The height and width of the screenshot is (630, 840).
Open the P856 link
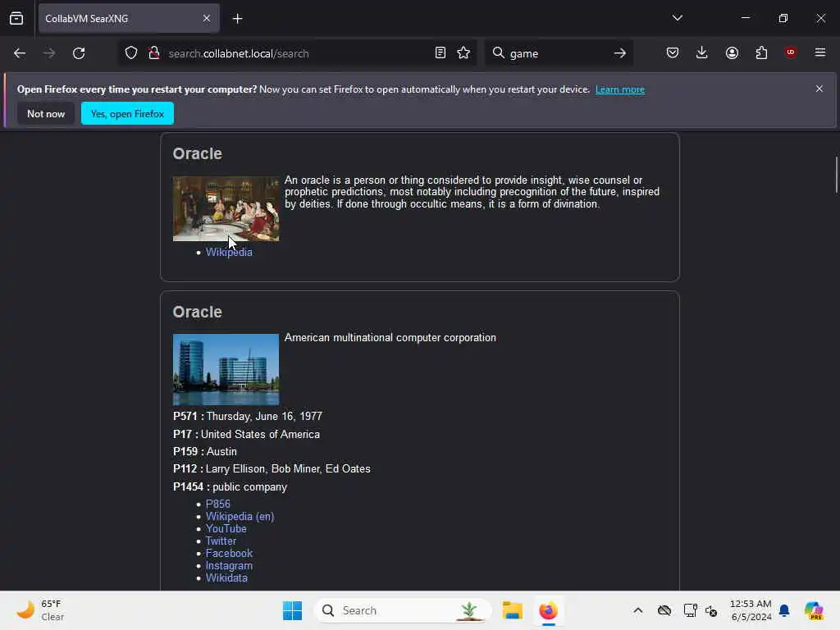pos(218,504)
